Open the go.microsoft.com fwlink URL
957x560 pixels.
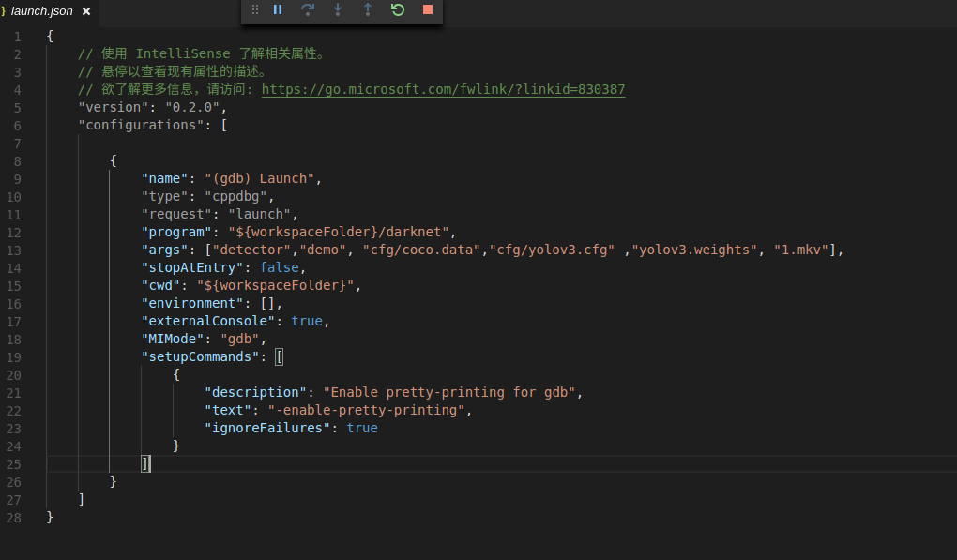[443, 89]
